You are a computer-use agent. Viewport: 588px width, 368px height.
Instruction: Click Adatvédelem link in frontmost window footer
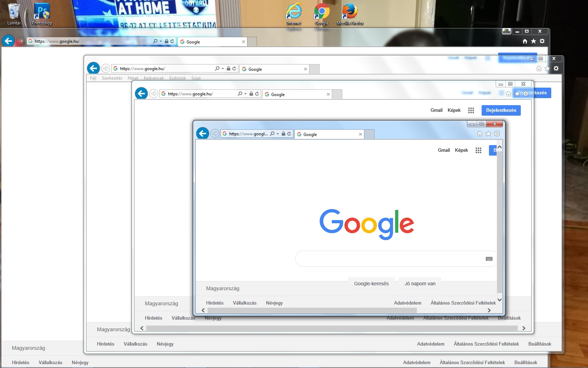(408, 303)
